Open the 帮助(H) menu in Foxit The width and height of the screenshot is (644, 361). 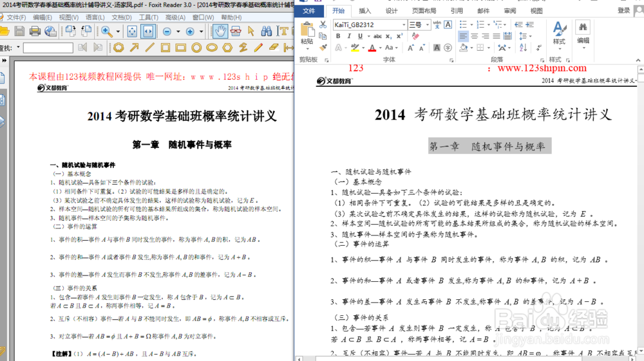[231, 17]
